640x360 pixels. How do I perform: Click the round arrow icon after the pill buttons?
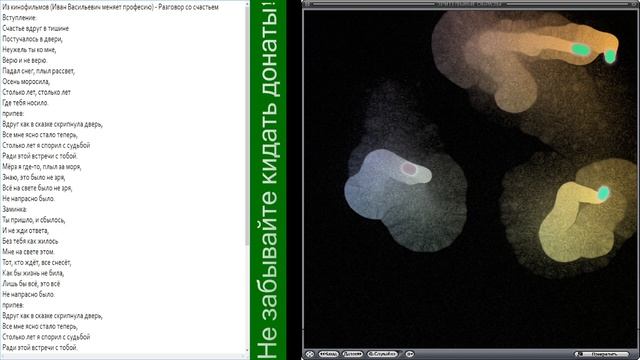click(409, 354)
